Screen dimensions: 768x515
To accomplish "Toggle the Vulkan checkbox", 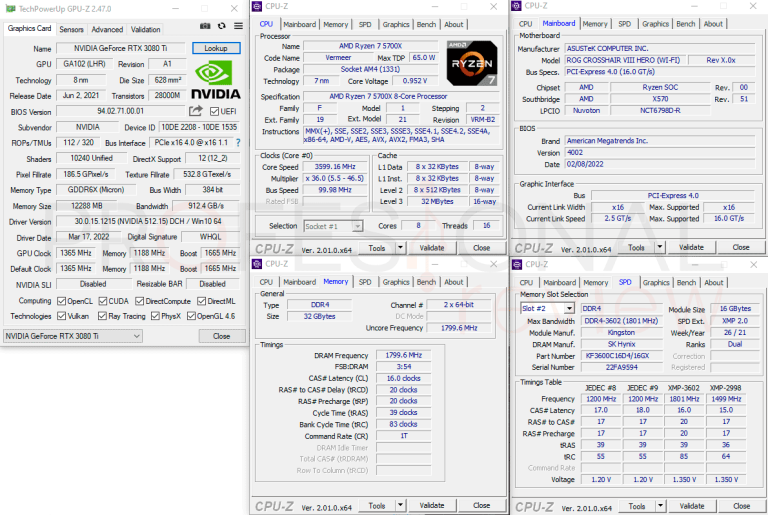I will 62,316.
